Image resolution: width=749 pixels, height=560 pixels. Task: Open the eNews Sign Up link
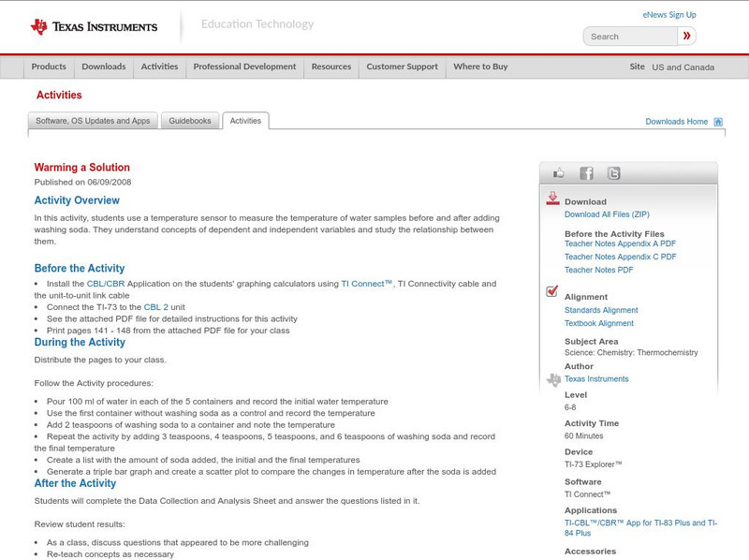[669, 15]
